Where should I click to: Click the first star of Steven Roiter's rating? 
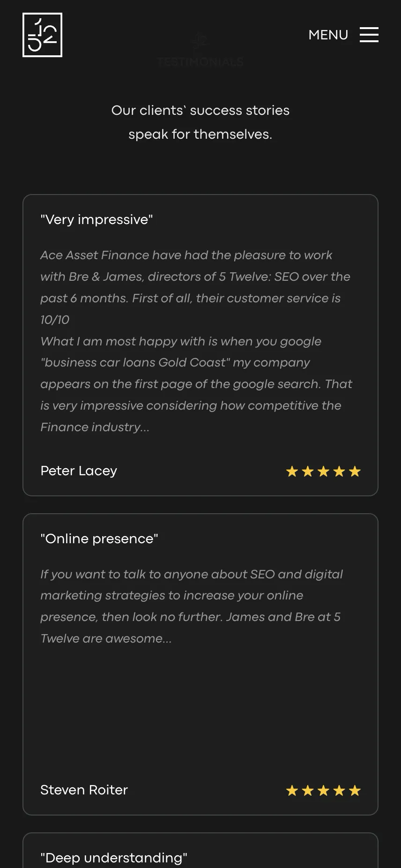(292, 791)
